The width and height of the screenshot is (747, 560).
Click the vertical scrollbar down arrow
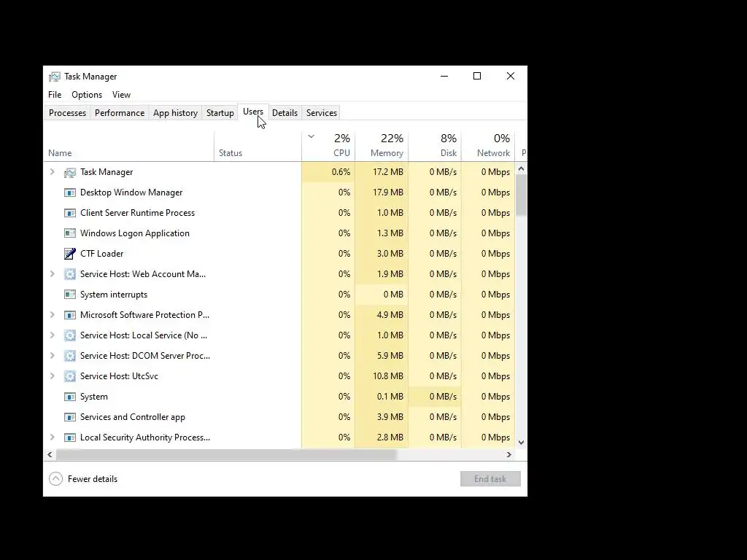[521, 443]
